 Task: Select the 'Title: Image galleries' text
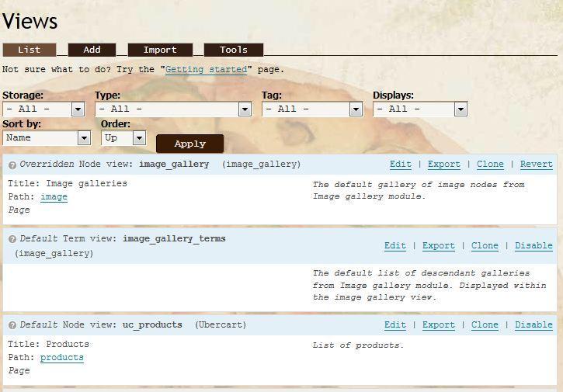click(68, 184)
